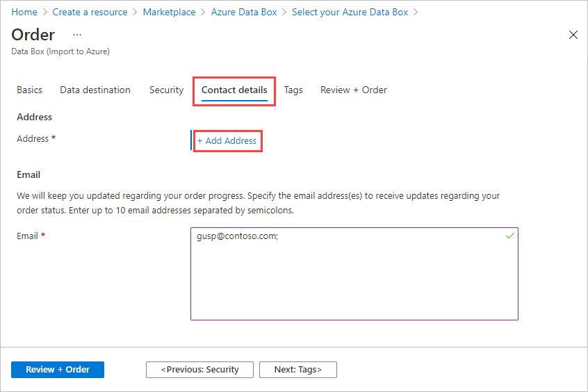Proceed with Next: Tags button
The image size is (588, 392).
click(x=297, y=370)
